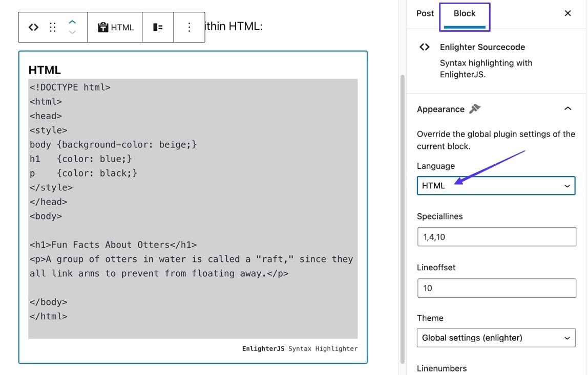Image resolution: width=588 pixels, height=375 pixels.
Task: Focus the Lineoffset field
Action: click(x=496, y=288)
